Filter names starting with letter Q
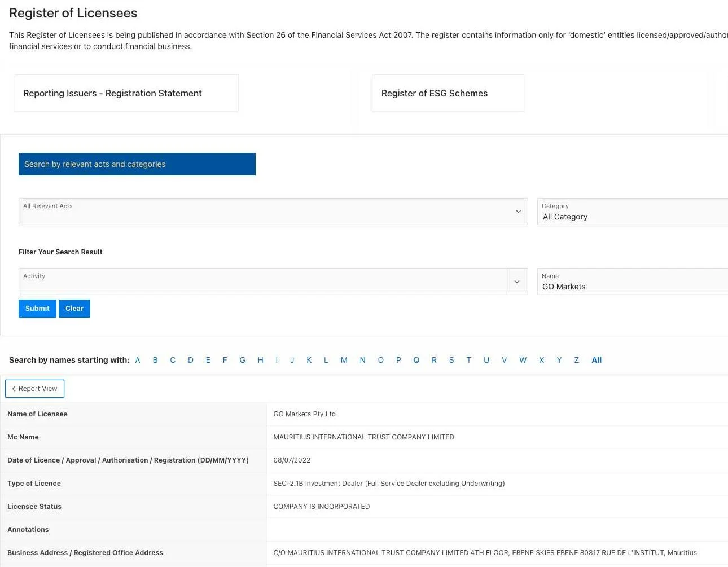Screen dimensions: 728x567 416,360
